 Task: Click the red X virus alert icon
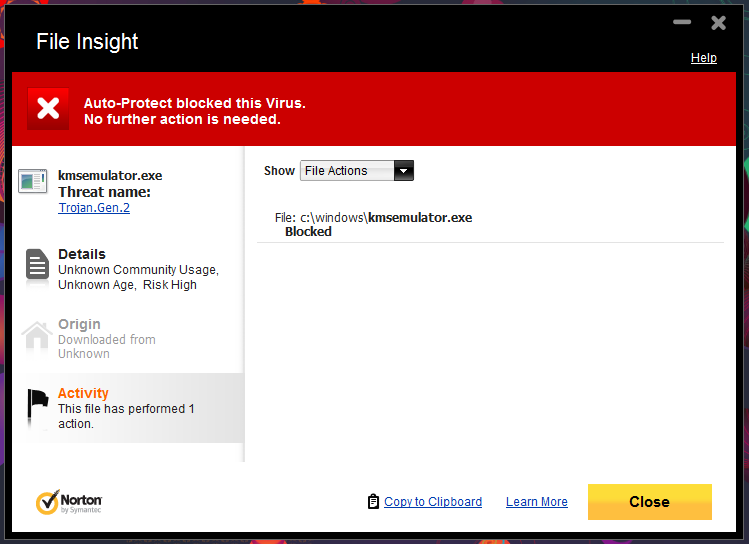[x=48, y=108]
